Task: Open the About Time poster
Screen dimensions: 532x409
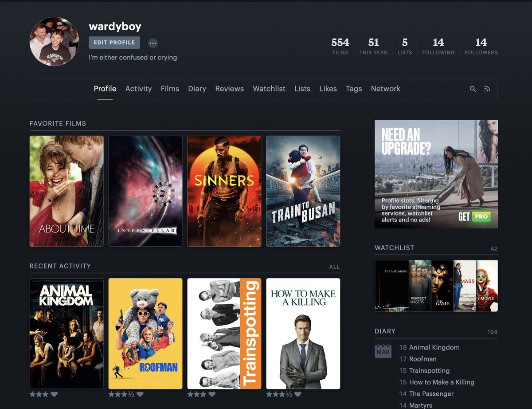Action: pos(66,191)
